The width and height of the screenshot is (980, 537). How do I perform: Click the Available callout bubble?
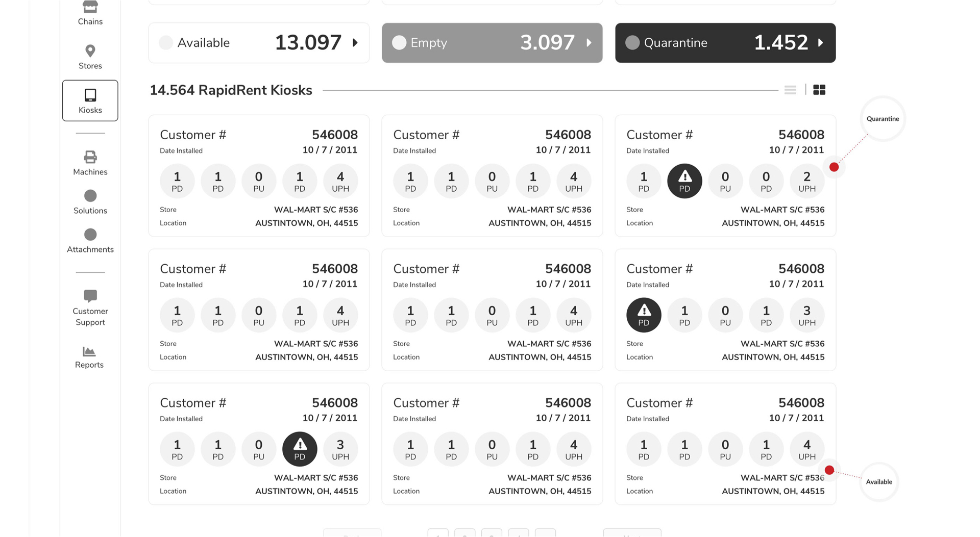[879, 482]
